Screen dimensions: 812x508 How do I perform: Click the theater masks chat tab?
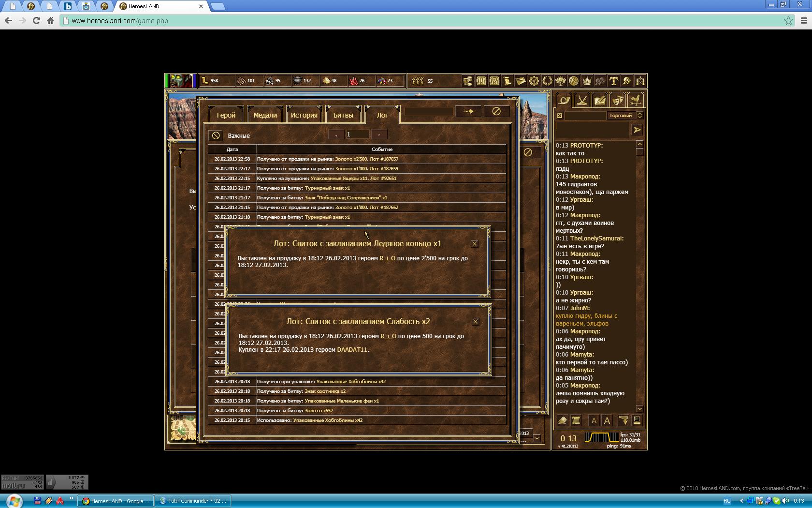coord(618,100)
